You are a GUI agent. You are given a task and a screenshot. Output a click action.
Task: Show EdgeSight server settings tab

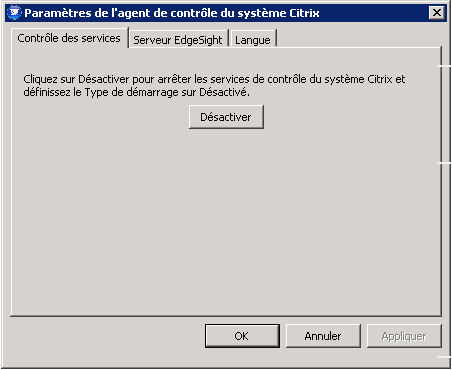[178, 39]
